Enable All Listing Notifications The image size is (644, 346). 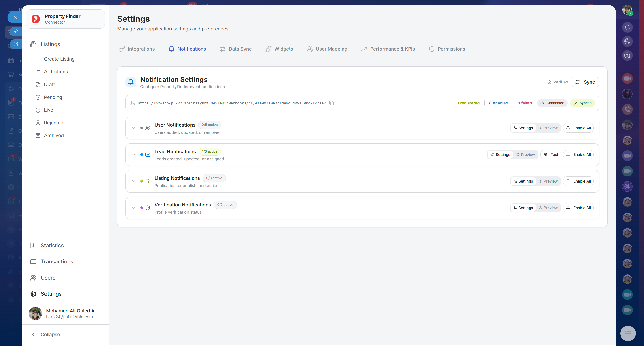[578, 181]
